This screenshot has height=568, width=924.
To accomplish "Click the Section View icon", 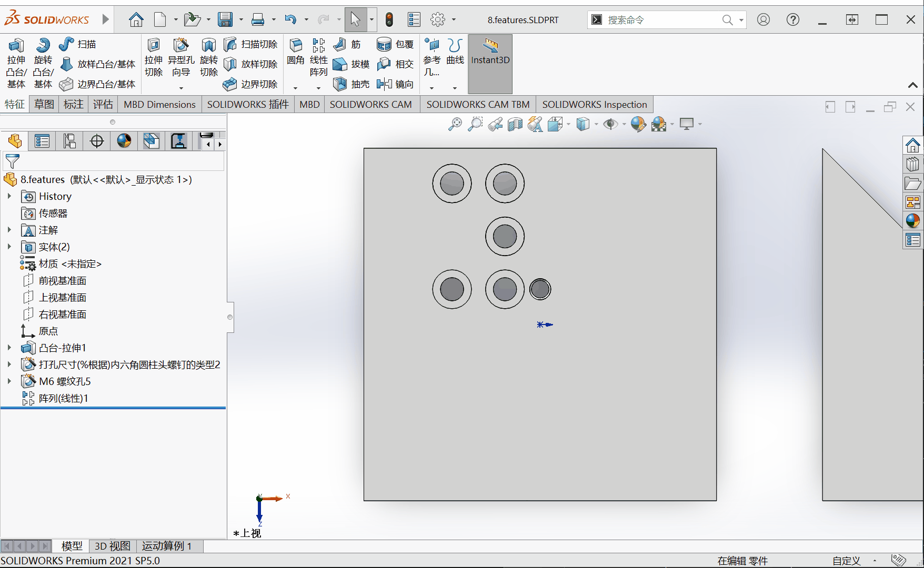I will [515, 124].
